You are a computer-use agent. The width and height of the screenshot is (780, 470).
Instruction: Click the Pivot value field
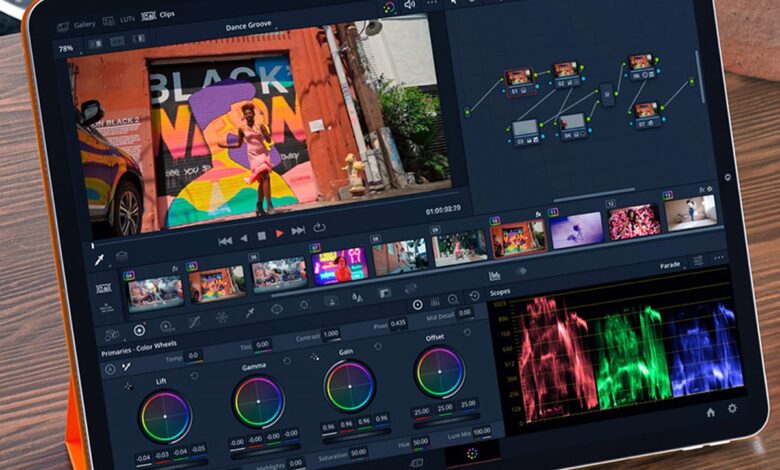(x=398, y=324)
